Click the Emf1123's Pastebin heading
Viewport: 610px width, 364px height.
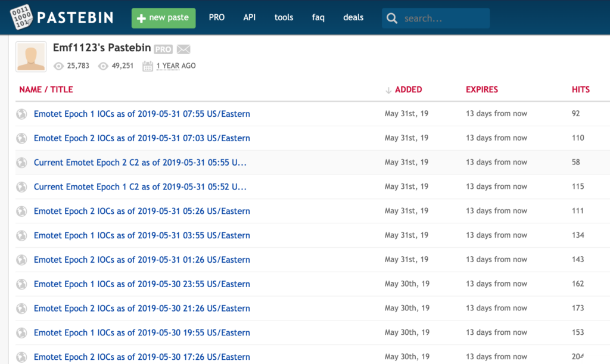click(102, 48)
